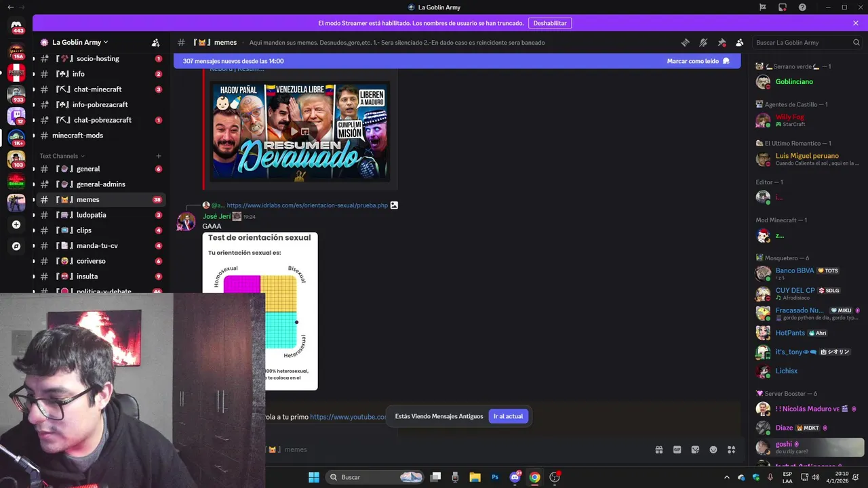Image resolution: width=868 pixels, height=488 pixels.
Task: Jump to present with Ir al actual
Action: (x=508, y=416)
